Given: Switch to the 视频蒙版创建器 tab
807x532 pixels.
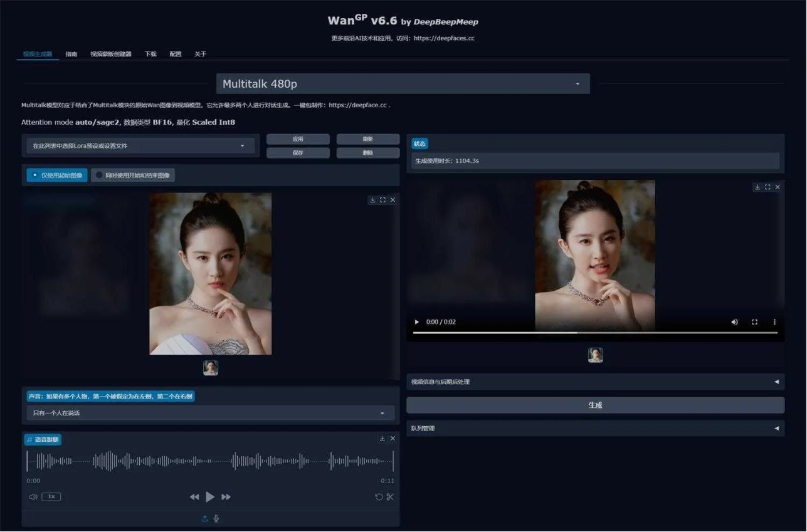Looking at the screenshot, I should [x=111, y=55].
